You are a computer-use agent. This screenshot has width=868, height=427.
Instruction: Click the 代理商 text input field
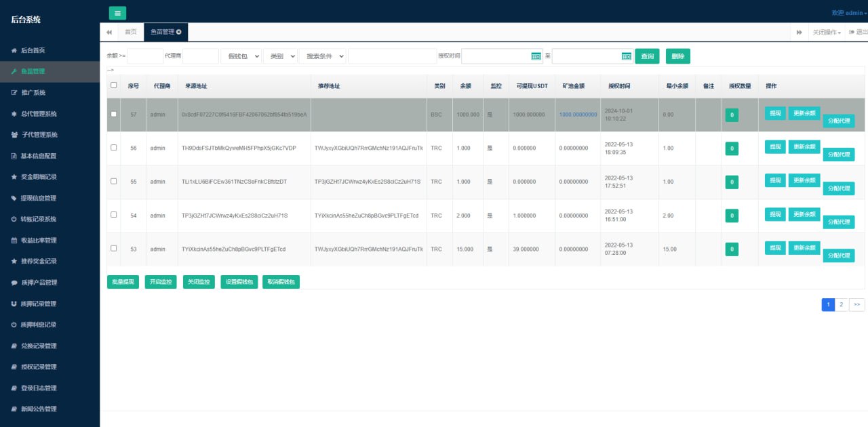tap(201, 56)
